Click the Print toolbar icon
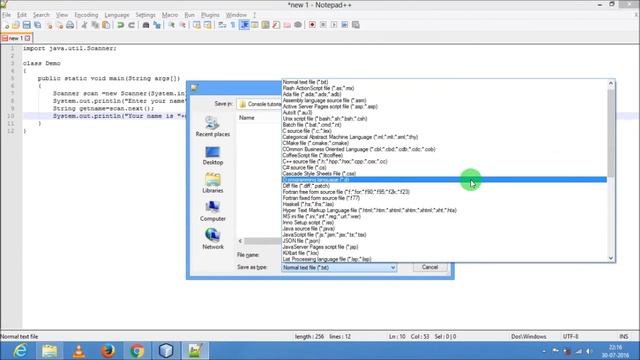Image resolution: width=640 pixels, height=360 pixels. (x=70, y=25)
